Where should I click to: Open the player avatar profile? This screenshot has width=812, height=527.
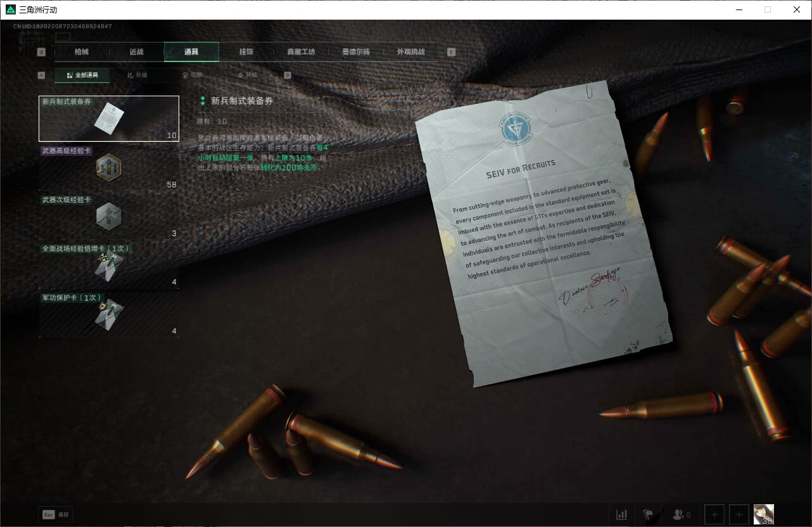pyautogui.click(x=764, y=515)
